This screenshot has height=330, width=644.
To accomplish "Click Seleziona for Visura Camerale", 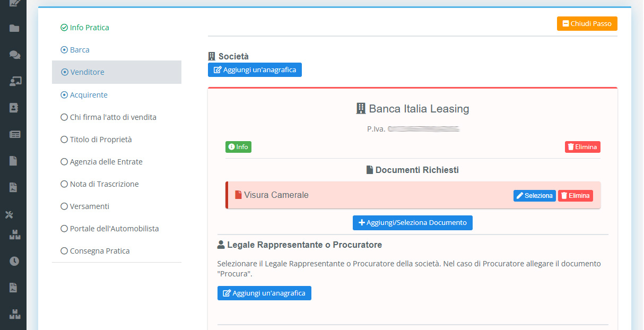I will (x=535, y=196).
